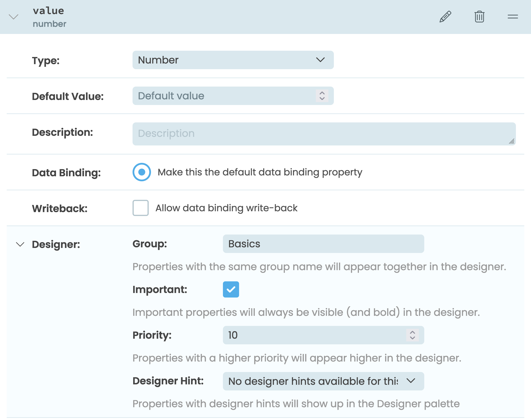Click the Default Value placeholder field

point(221,96)
